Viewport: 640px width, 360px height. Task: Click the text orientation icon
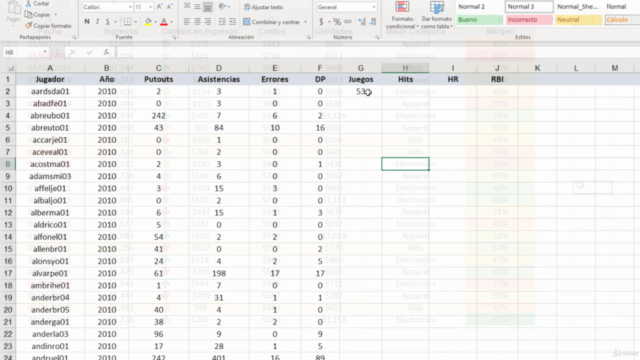222,7
